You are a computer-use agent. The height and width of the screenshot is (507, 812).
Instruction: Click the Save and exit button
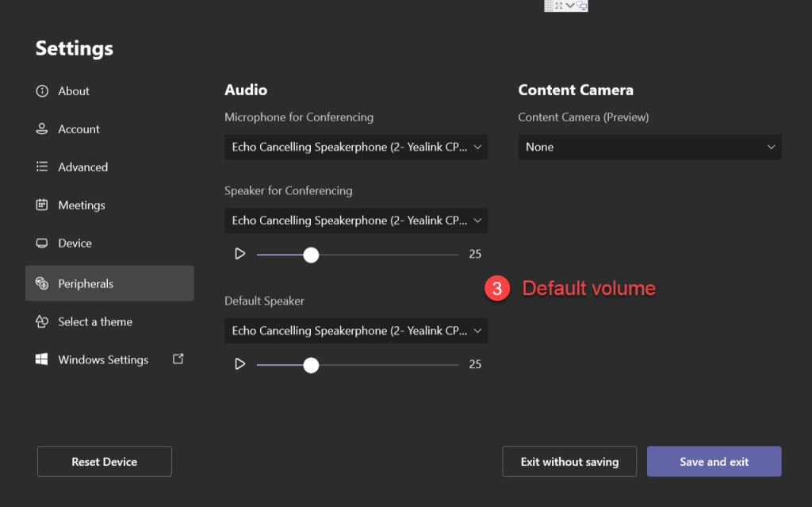[x=714, y=462]
